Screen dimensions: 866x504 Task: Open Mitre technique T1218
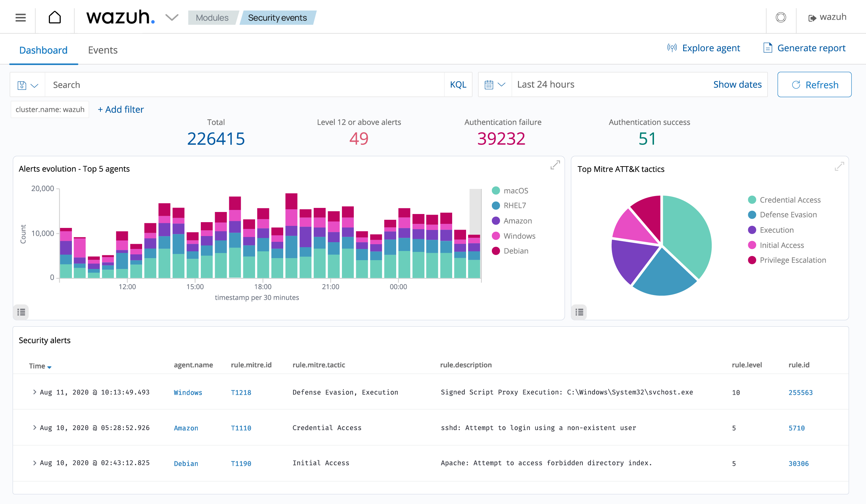[241, 393]
